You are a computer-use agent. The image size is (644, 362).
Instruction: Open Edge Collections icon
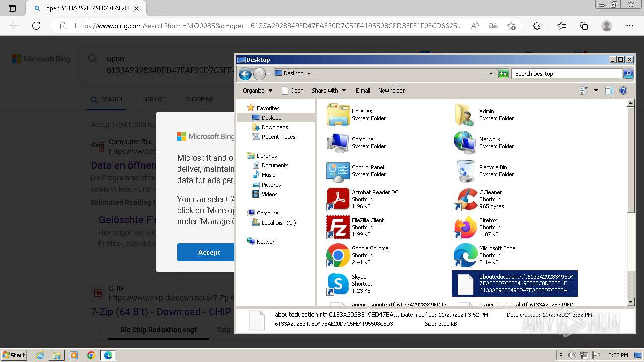[x=584, y=26]
